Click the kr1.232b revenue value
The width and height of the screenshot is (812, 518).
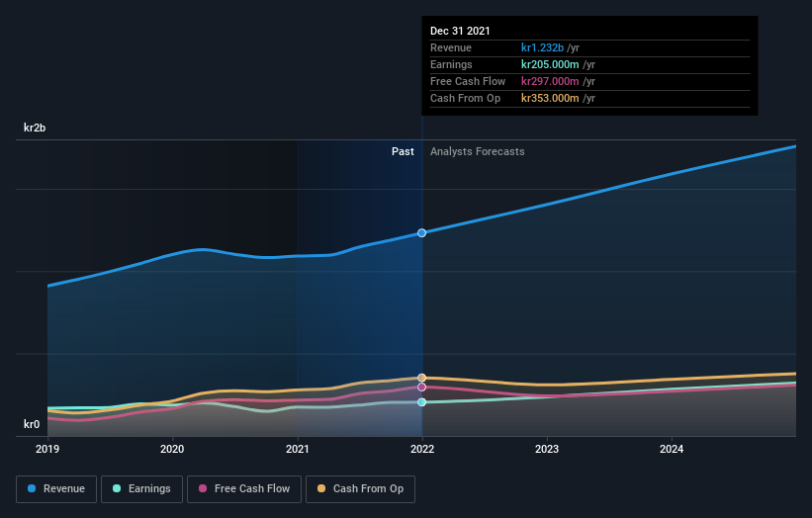(x=542, y=47)
